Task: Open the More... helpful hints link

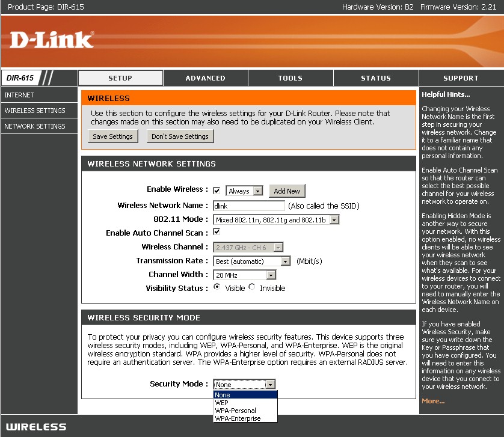Action: coord(433,401)
